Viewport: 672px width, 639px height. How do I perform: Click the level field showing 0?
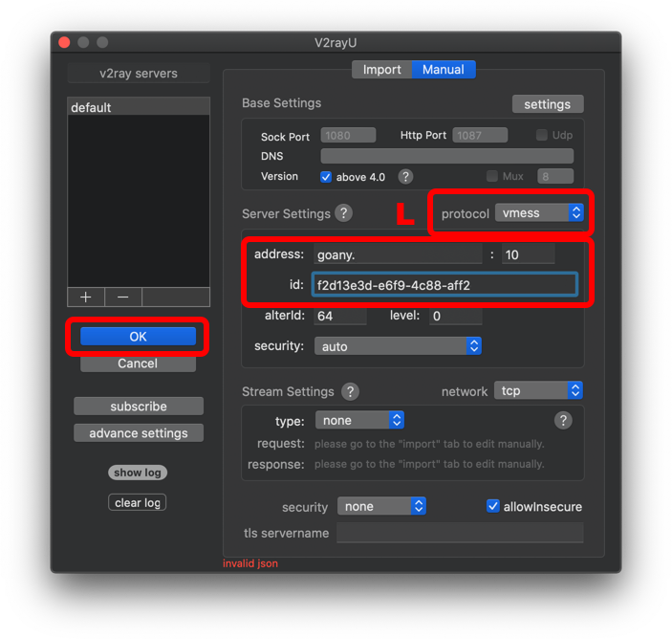pos(456,316)
